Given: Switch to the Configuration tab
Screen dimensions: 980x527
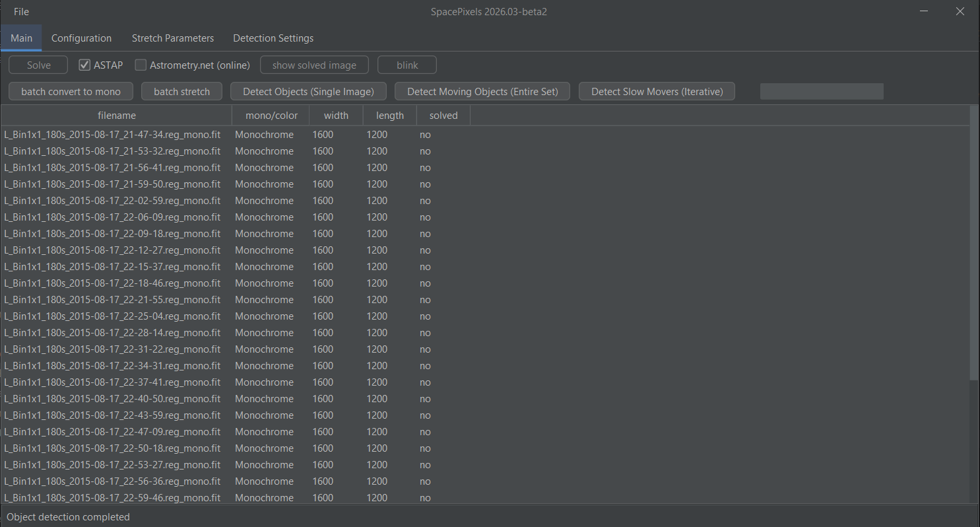Looking at the screenshot, I should pos(81,38).
